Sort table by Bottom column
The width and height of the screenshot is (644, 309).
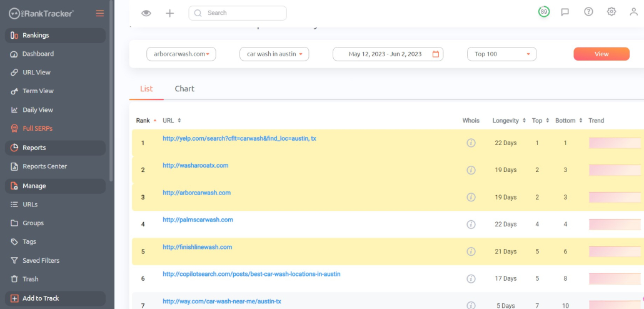[569, 121]
